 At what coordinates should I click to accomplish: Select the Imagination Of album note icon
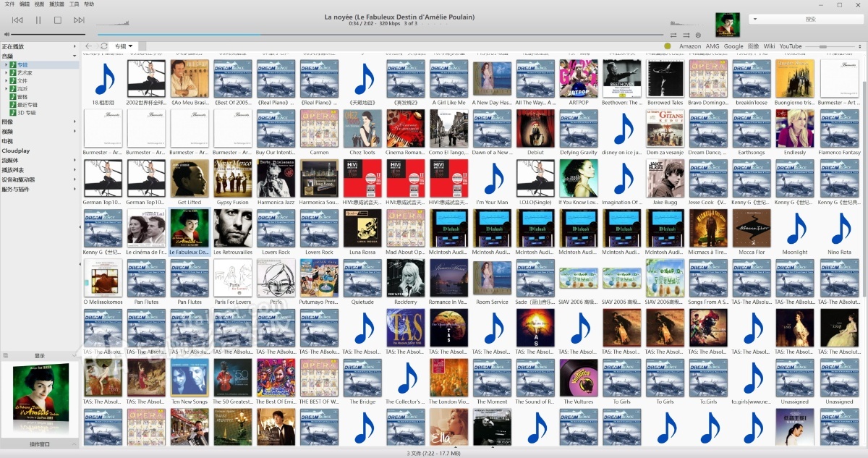point(623,179)
